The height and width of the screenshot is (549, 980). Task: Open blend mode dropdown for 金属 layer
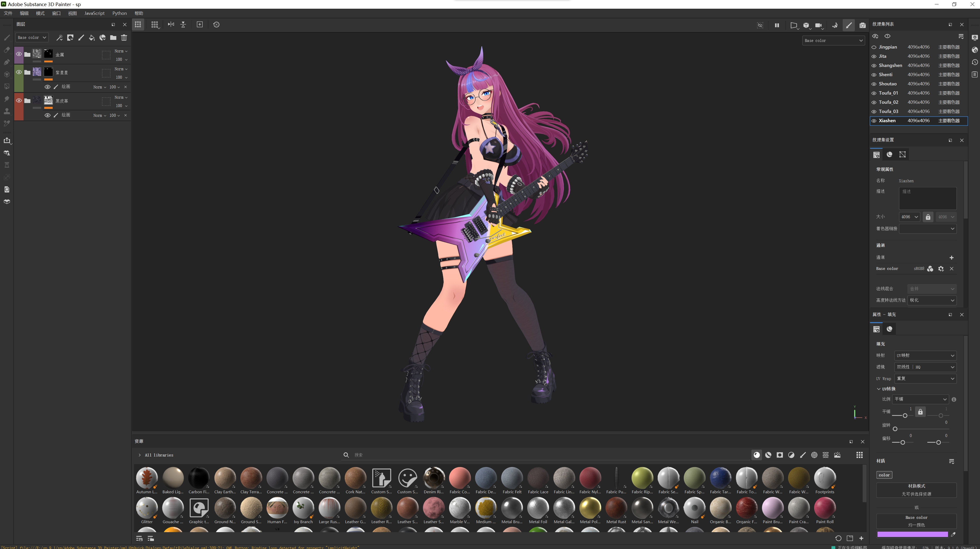[x=121, y=51]
